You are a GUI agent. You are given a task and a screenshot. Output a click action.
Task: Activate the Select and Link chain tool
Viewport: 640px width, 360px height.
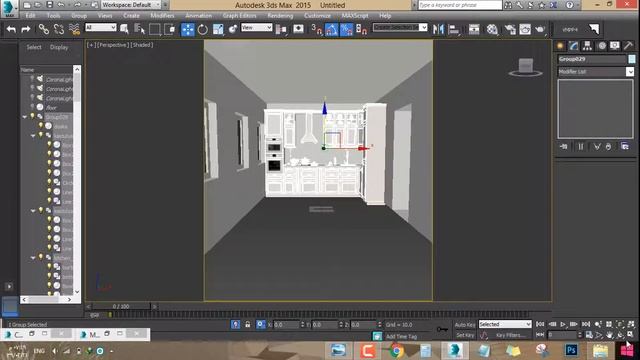[44, 29]
